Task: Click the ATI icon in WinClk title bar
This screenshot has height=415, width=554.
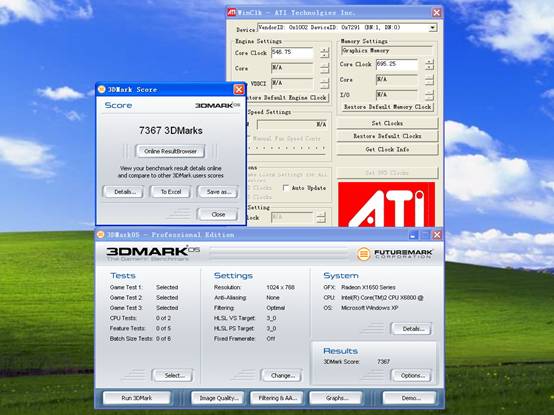Action: (x=231, y=12)
